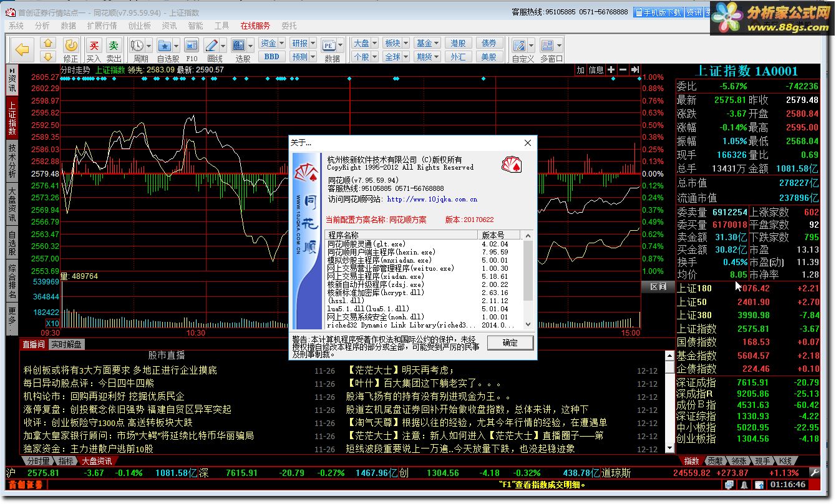Click the 上证50 index row
The height and width of the screenshot is (504, 836).
click(x=748, y=301)
